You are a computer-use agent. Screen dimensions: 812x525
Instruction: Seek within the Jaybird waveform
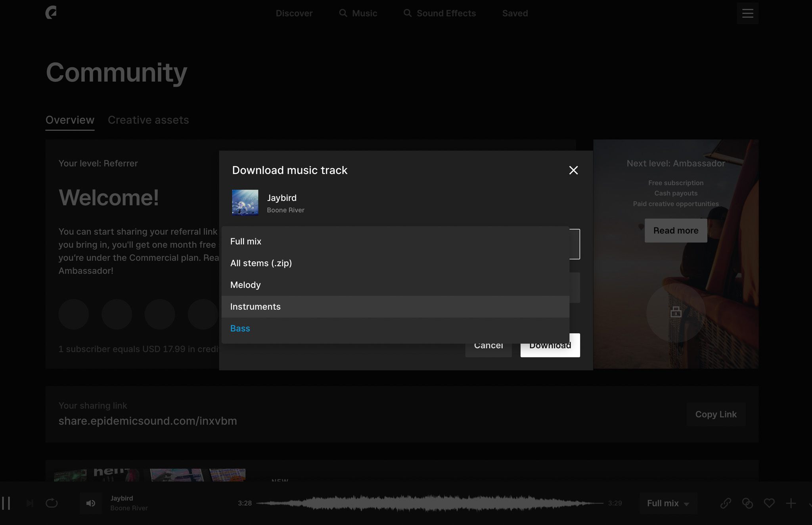click(430, 503)
